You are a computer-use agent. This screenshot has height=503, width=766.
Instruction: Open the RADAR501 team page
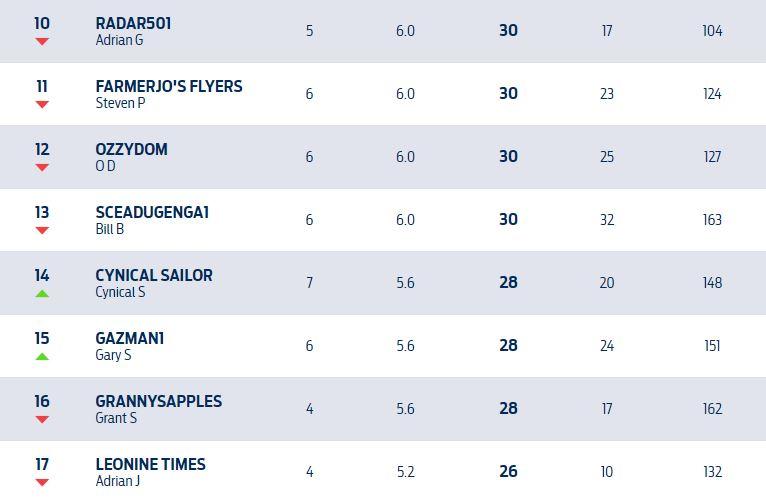coord(133,23)
